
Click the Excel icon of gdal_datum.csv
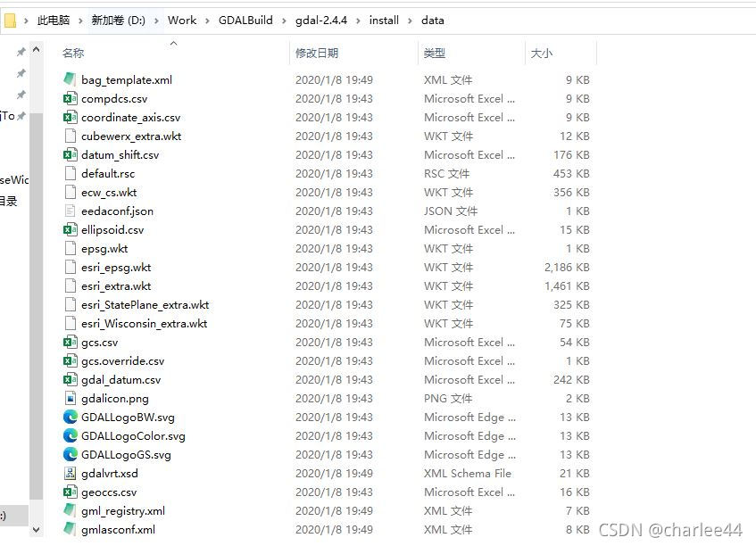pos(70,380)
